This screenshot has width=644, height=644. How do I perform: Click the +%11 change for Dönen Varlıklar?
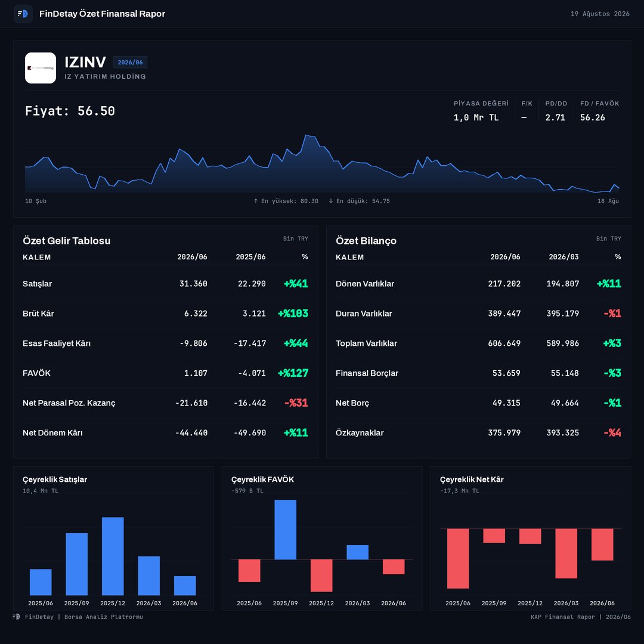tap(609, 284)
